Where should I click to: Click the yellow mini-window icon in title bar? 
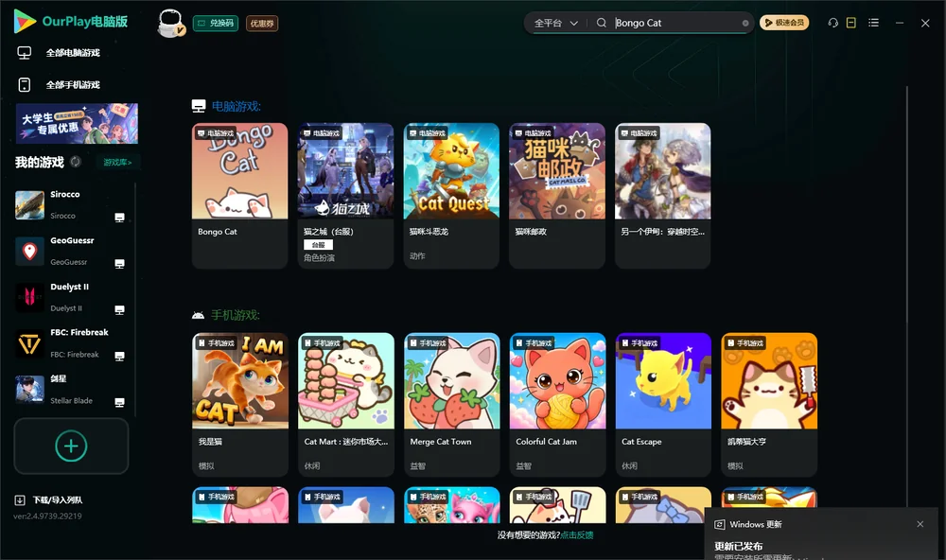[850, 23]
